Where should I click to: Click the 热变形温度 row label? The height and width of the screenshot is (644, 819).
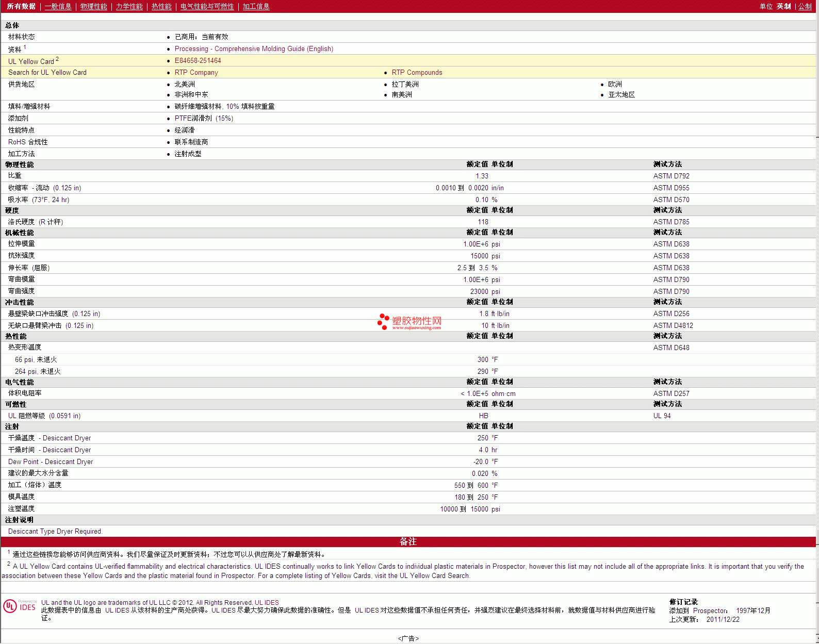point(25,347)
